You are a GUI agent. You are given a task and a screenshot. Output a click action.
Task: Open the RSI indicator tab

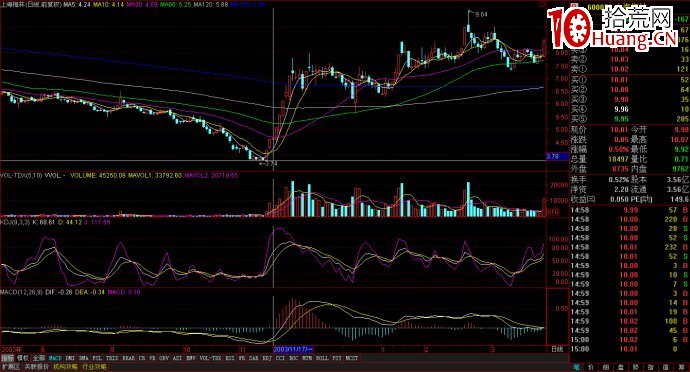pyautogui.click(x=229, y=358)
